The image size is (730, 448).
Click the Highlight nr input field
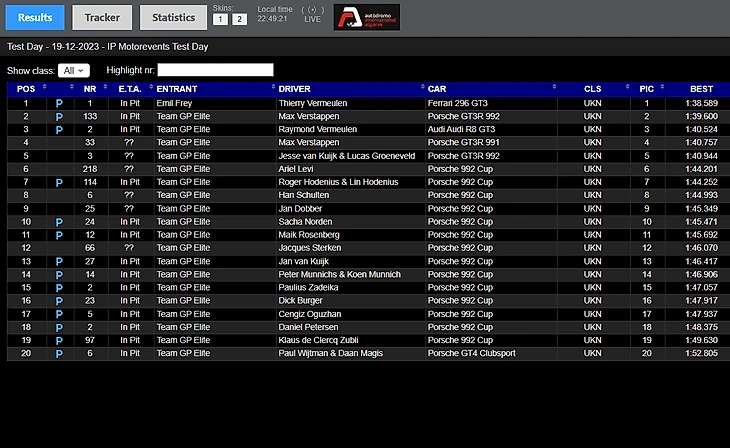(215, 70)
